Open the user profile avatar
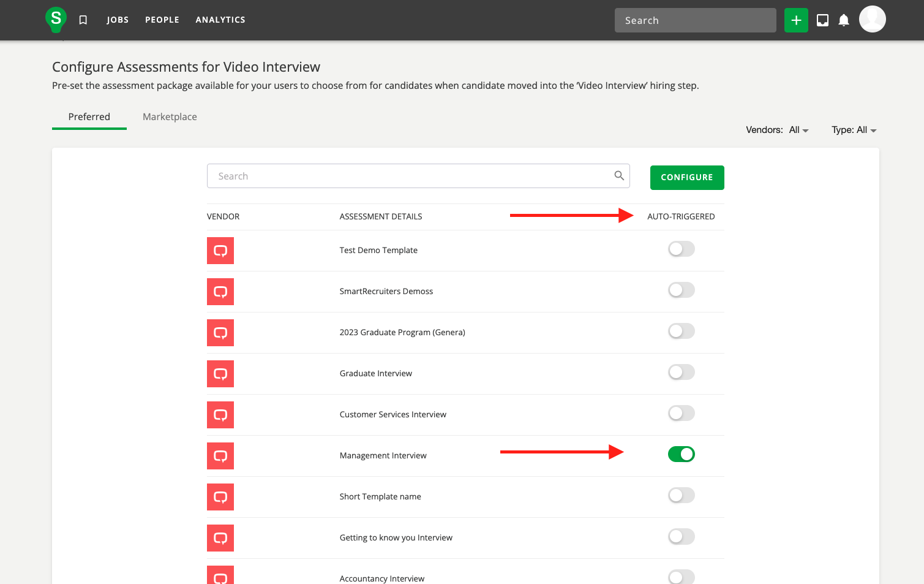The image size is (924, 584). [x=872, y=19]
